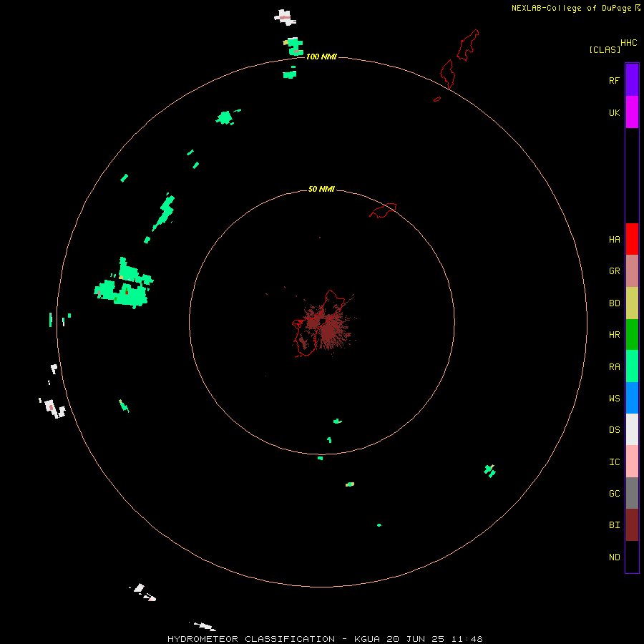Click the IC legend label
Image resolution: width=644 pixels, height=644 pixels.
pyautogui.click(x=614, y=462)
